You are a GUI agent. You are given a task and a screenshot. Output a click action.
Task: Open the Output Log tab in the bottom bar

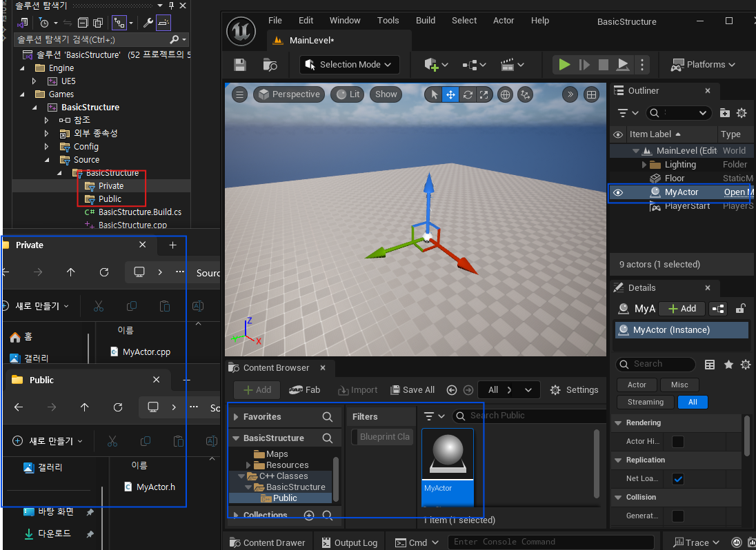click(350, 543)
